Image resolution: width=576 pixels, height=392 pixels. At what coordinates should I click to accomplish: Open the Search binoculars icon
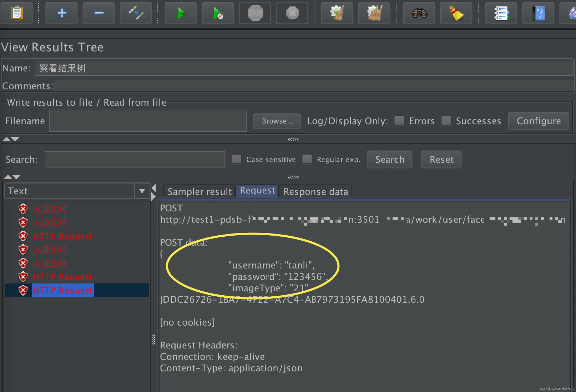[x=419, y=13]
